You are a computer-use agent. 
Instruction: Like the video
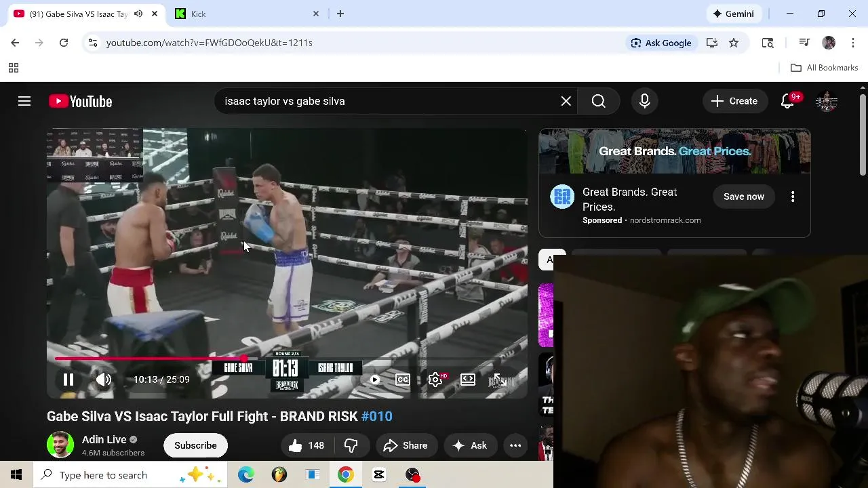tap(307, 445)
